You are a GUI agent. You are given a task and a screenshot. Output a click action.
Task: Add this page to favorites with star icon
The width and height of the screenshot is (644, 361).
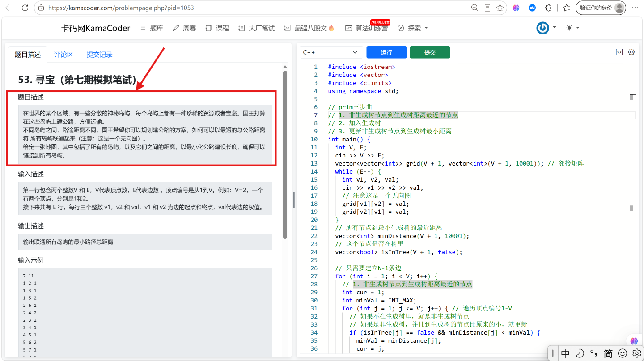click(500, 8)
